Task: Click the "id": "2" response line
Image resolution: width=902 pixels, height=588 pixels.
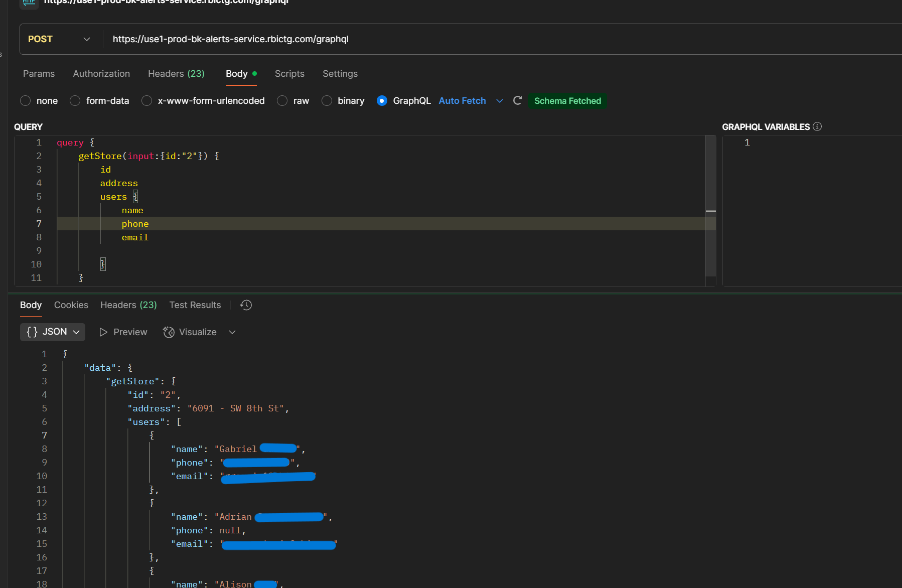Action: [154, 395]
